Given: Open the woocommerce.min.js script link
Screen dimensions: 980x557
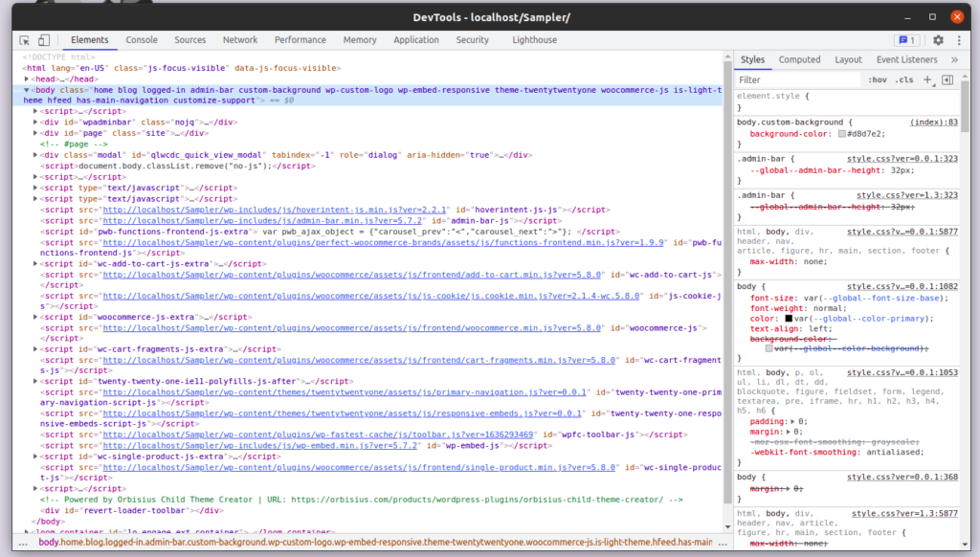Looking at the screenshot, I should (352, 328).
